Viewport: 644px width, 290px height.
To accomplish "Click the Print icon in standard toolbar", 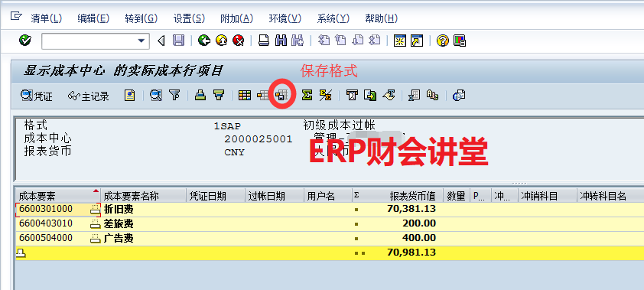I will coord(264,41).
